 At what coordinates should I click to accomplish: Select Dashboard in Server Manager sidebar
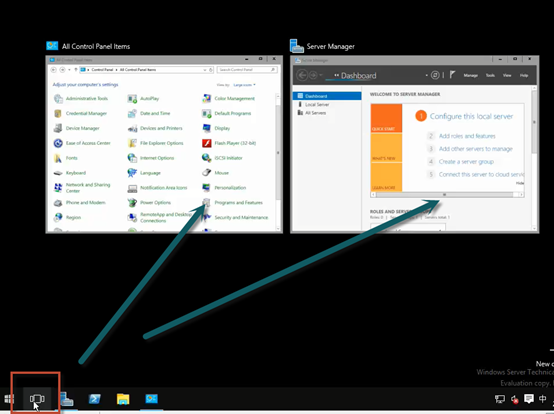(327, 96)
